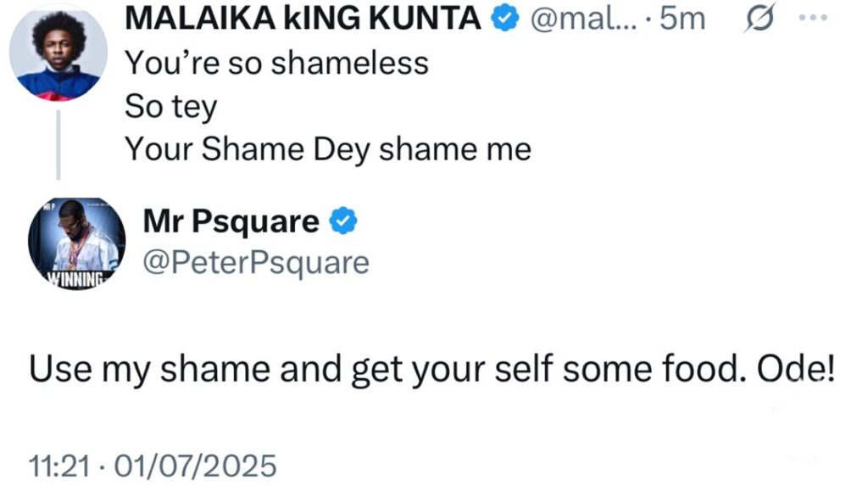Click the "So tey" line
Screen dimensions: 868x486
pyautogui.click(x=171, y=106)
